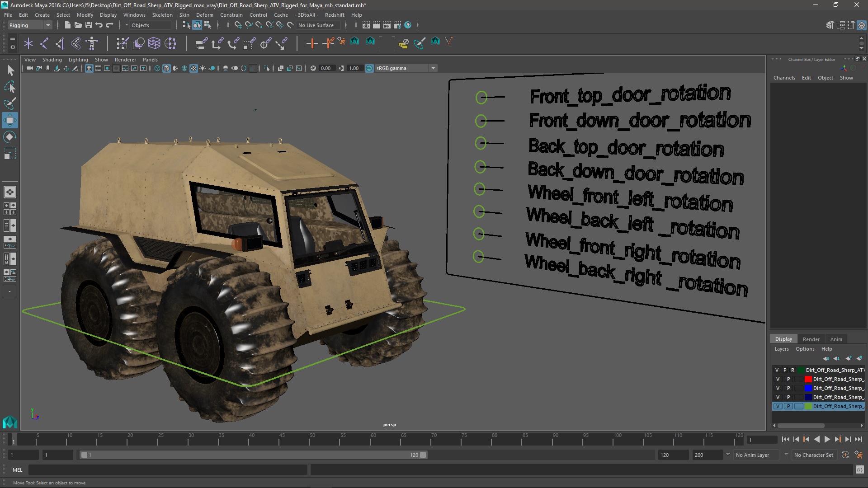Open the Deform menu
Viewport: 868px width, 488px height.
(204, 15)
